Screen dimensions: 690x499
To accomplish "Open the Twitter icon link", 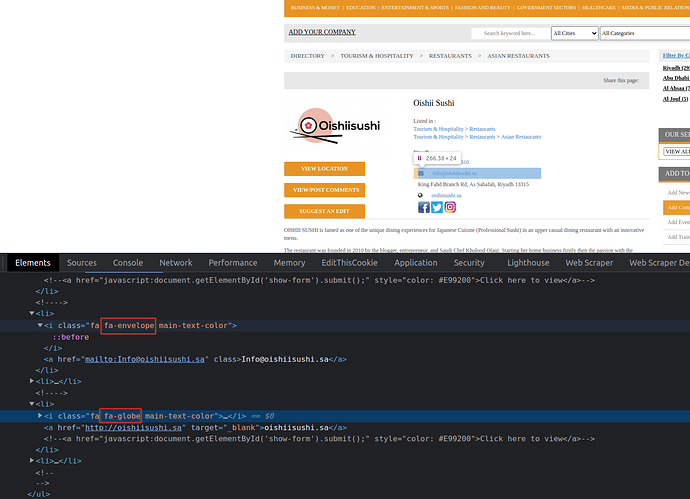I will tap(437, 208).
